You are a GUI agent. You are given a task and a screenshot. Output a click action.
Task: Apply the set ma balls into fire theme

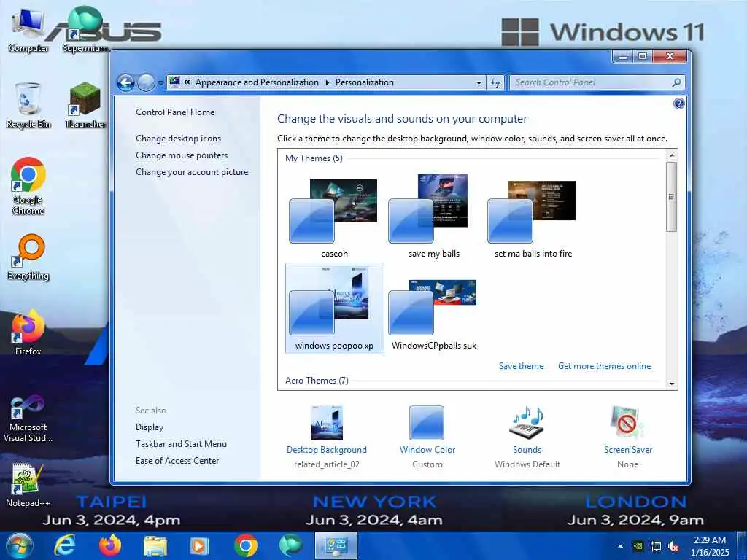click(x=533, y=217)
